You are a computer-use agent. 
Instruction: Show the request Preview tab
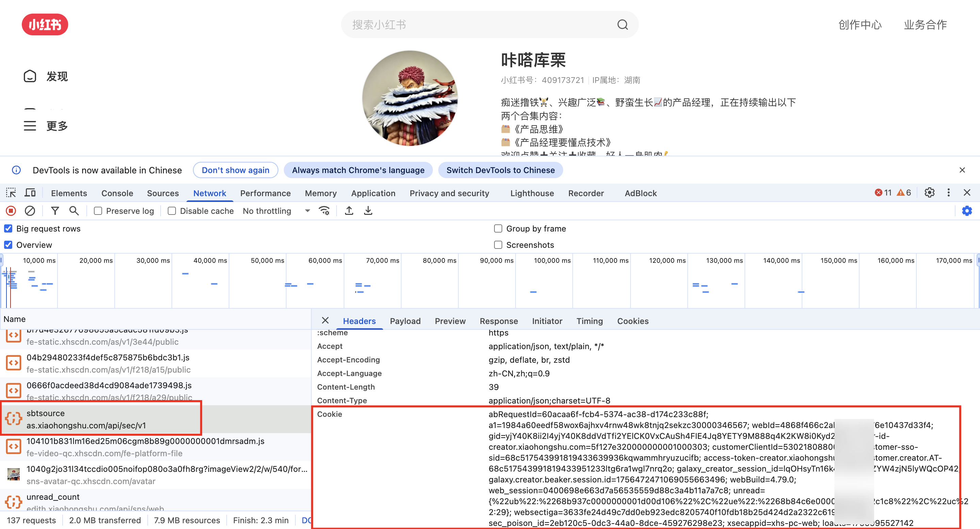click(x=450, y=321)
